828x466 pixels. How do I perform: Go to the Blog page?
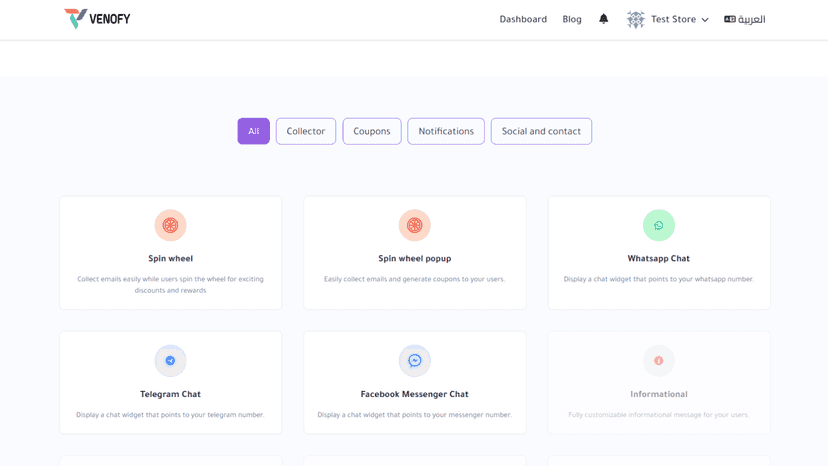(572, 19)
